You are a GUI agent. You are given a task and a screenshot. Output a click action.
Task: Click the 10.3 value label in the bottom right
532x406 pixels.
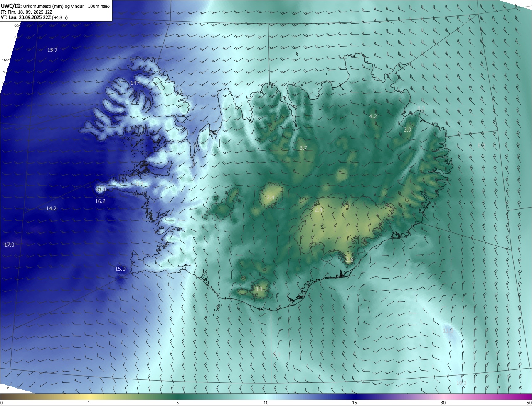click(461, 383)
